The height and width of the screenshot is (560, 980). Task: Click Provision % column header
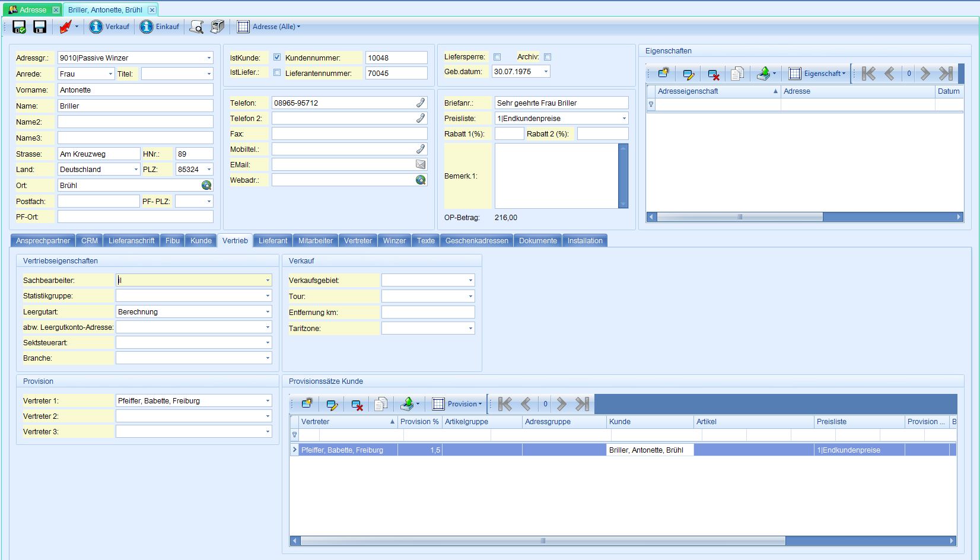[x=420, y=422]
